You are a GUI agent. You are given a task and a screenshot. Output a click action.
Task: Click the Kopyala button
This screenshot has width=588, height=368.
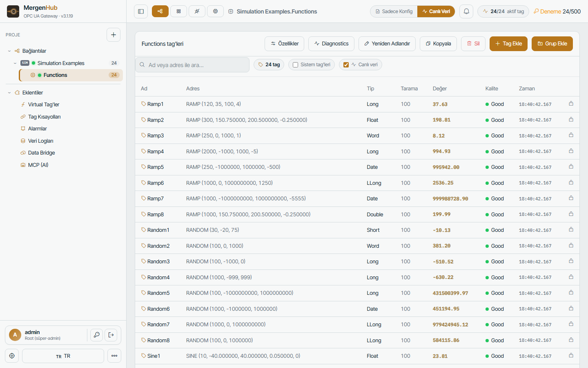click(438, 44)
